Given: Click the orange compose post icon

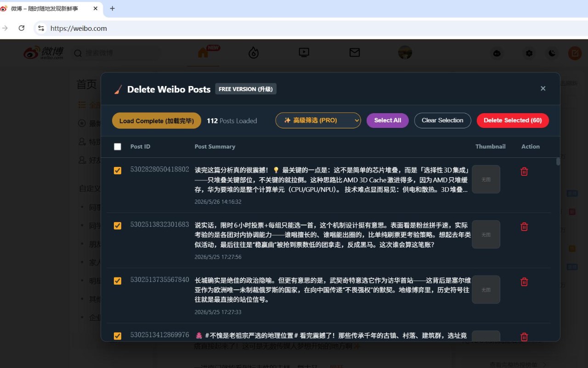Looking at the screenshot, I should (x=575, y=53).
